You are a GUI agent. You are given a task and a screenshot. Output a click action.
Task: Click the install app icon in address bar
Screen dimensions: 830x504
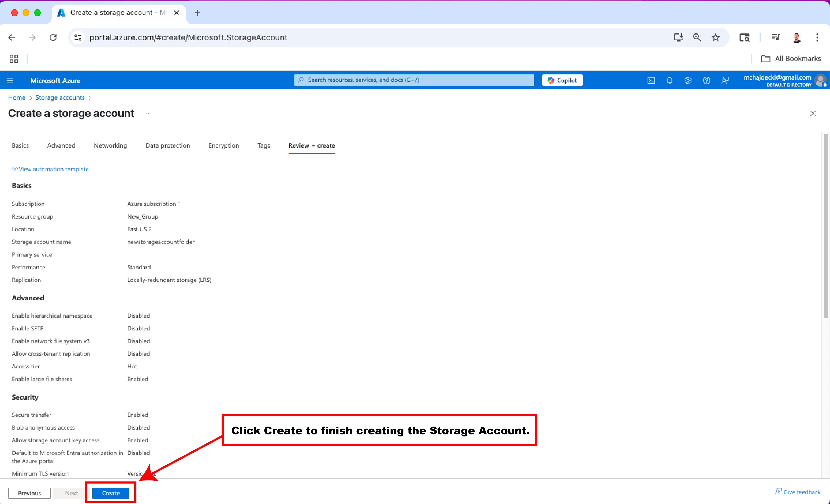[678, 37]
